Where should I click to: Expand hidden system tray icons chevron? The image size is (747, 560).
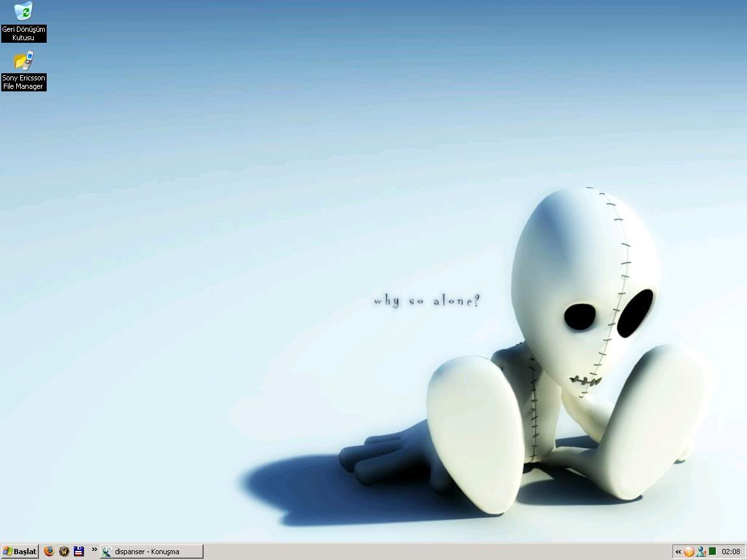tap(678, 552)
